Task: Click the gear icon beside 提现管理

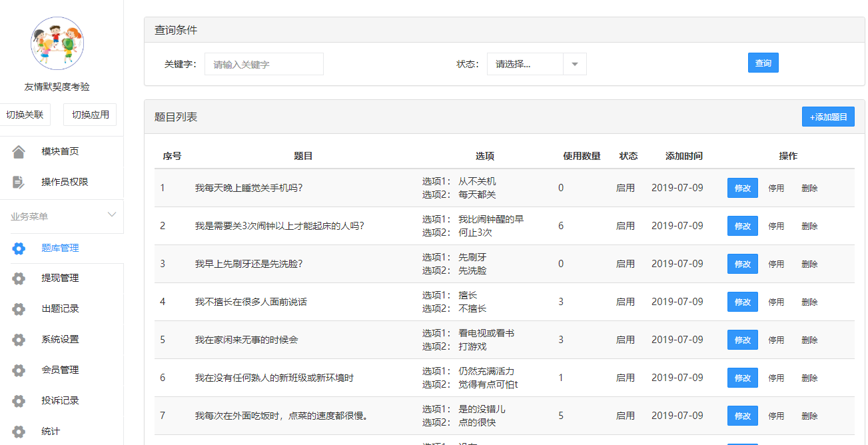Action: (19, 278)
